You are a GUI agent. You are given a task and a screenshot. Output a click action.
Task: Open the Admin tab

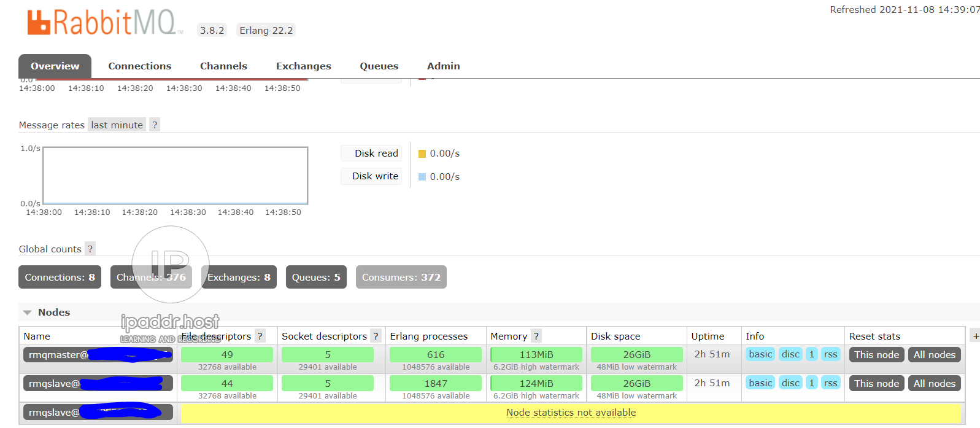click(443, 66)
